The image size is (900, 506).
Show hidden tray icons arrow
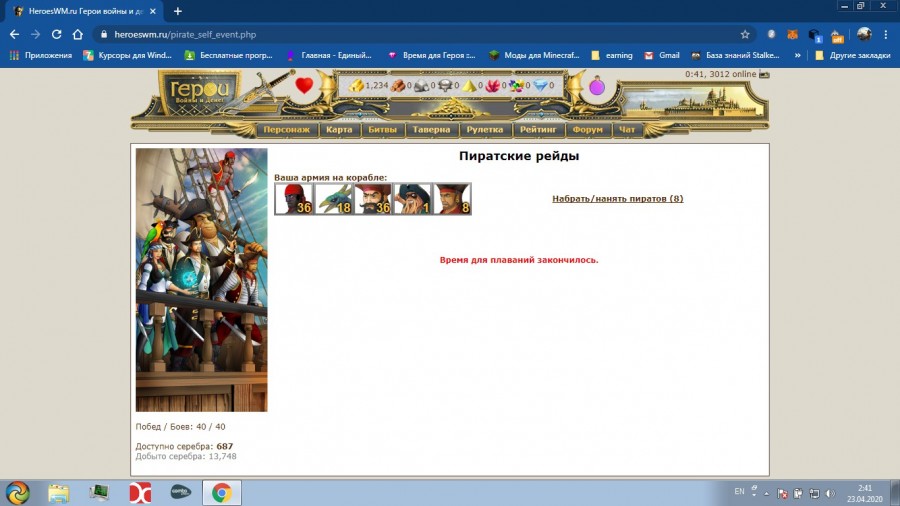(x=766, y=493)
